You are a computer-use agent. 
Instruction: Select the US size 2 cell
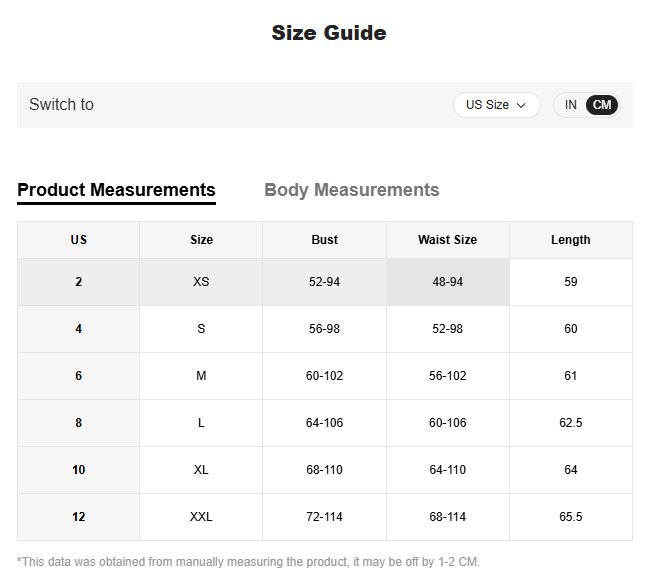click(79, 282)
